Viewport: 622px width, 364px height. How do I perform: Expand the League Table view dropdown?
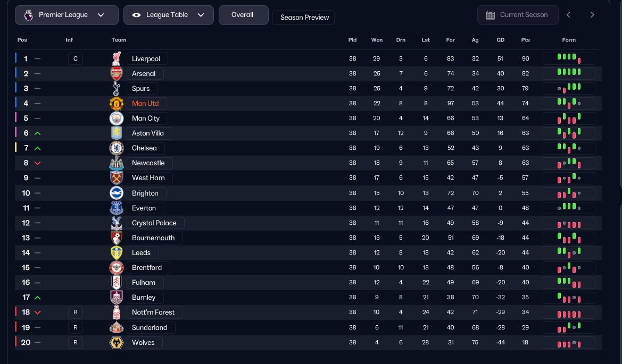[169, 15]
